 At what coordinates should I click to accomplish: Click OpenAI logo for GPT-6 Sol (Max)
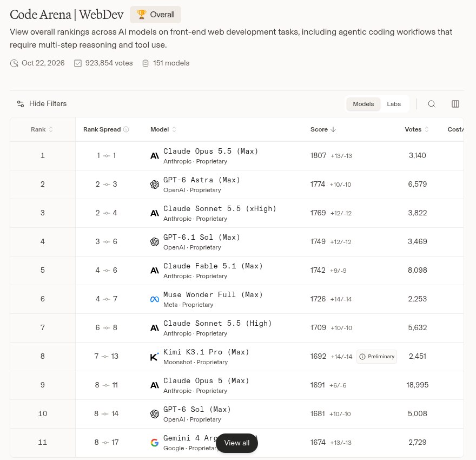tap(155, 414)
